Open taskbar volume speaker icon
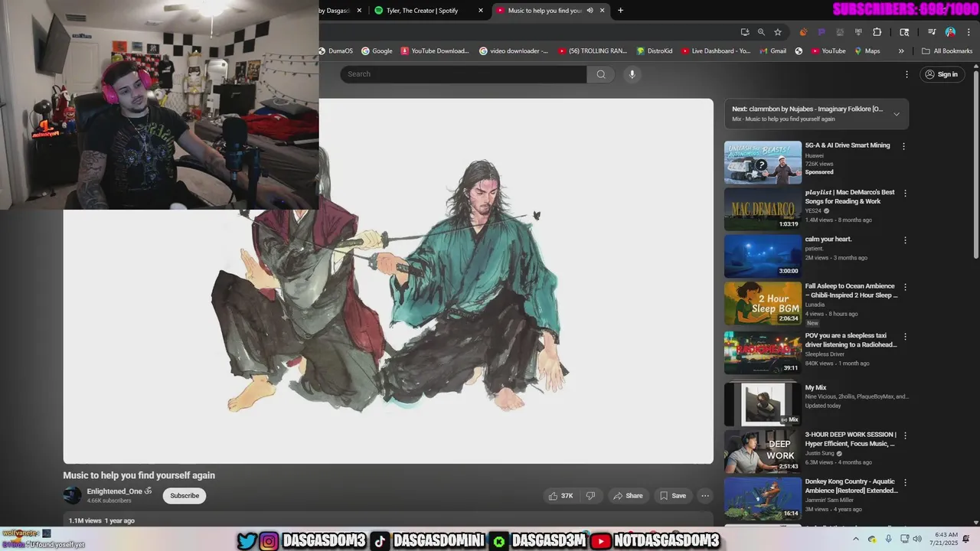The image size is (980, 551). [917, 539]
